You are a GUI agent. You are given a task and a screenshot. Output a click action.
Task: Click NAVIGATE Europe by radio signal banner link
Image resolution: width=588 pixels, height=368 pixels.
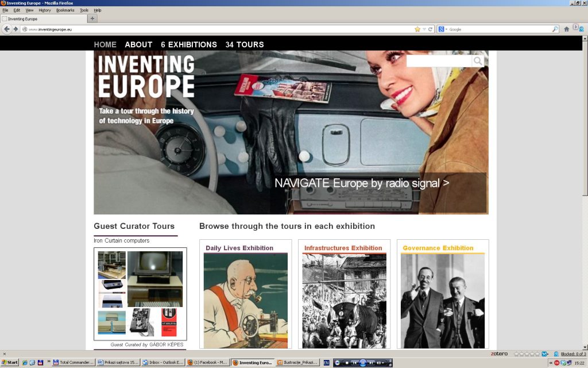pos(362,183)
